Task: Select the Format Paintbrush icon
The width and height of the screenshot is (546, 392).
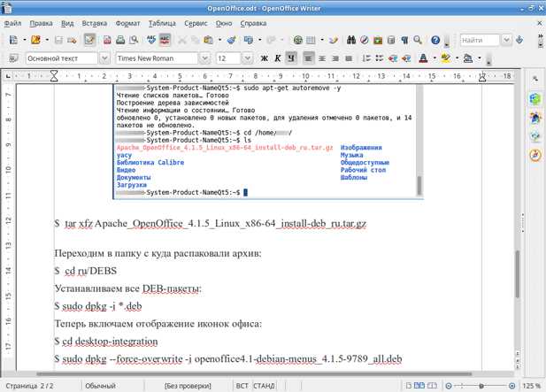Action: 231,40
